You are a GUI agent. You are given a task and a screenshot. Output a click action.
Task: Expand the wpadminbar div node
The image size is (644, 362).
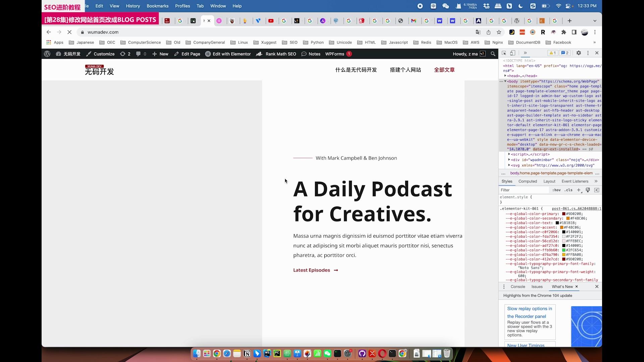pos(509,160)
